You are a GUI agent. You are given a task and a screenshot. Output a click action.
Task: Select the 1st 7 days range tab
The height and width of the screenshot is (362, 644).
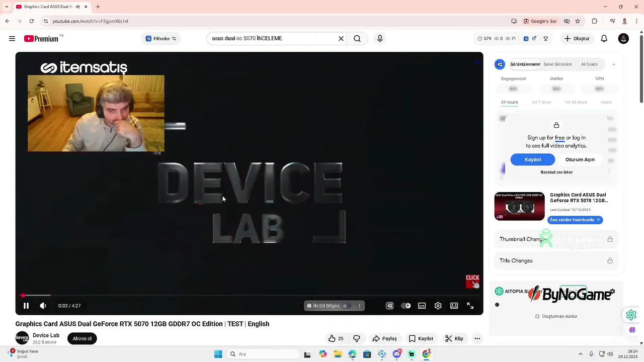[x=541, y=102]
